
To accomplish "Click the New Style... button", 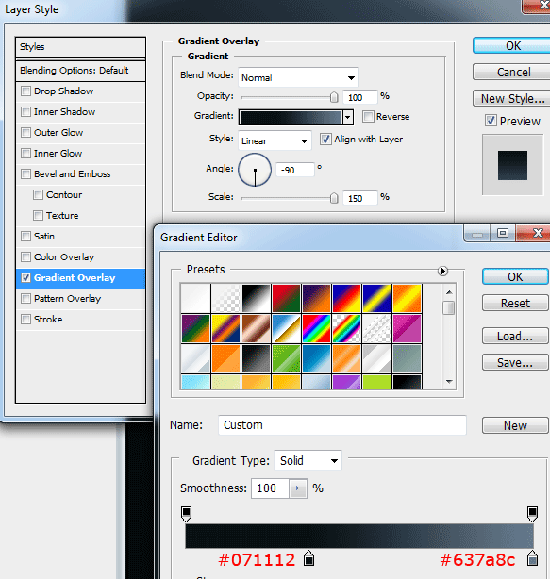I will (x=512, y=99).
